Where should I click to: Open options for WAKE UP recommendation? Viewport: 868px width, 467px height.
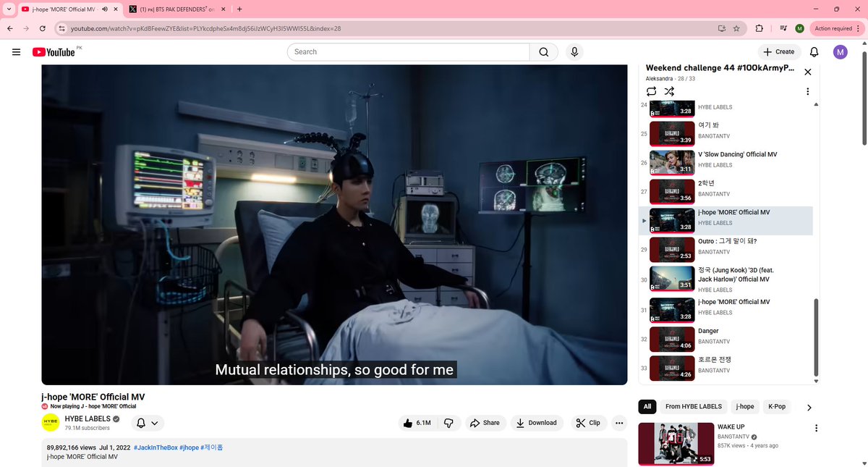point(817,429)
